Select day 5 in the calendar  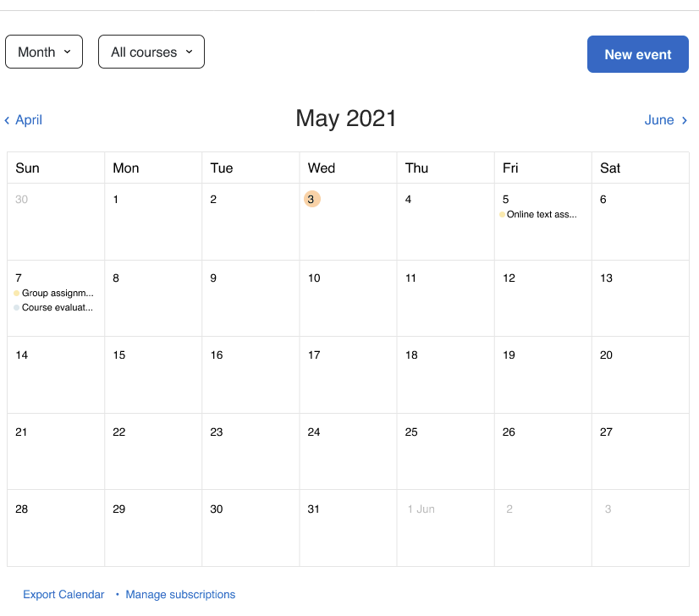coord(505,199)
